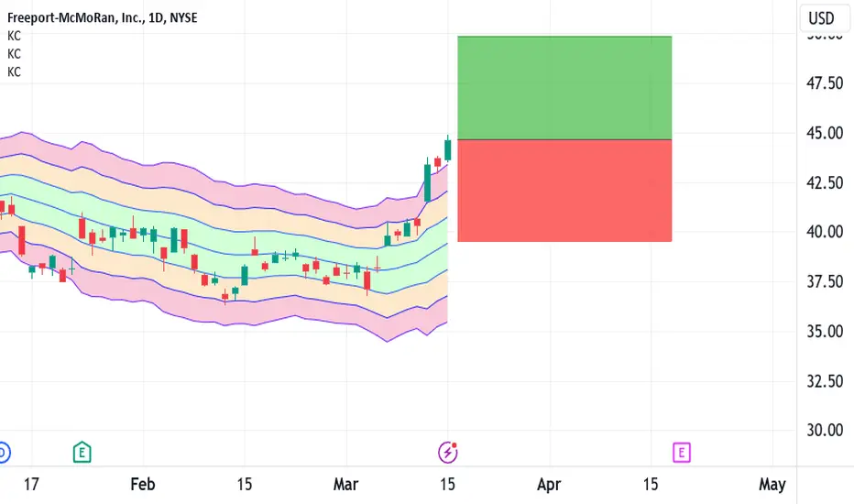Click the 30.00 price axis label
854x504 pixels.
coord(824,431)
